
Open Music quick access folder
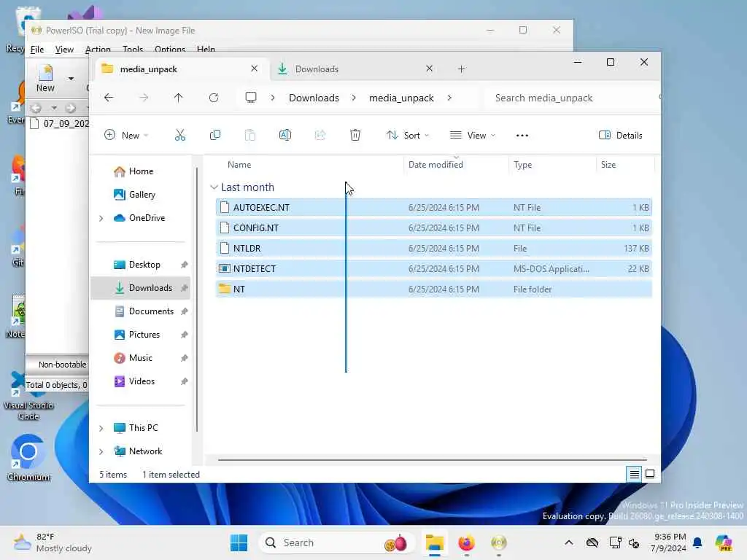(x=141, y=358)
